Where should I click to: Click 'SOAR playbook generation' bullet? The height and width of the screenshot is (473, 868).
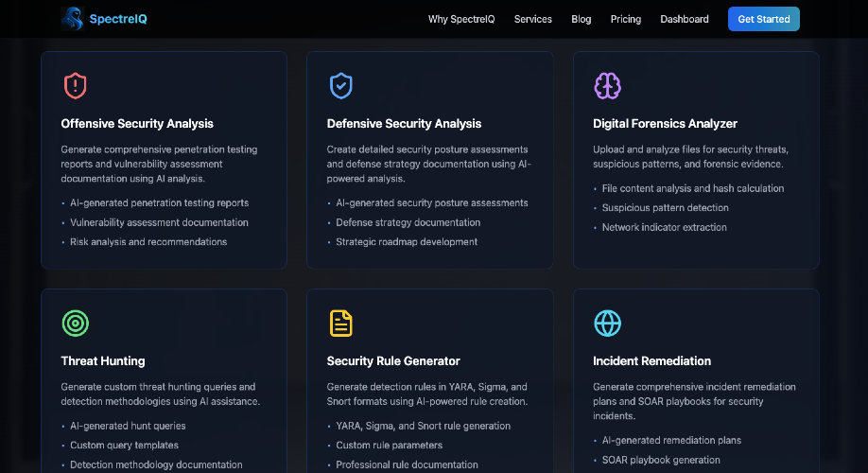pos(661,460)
